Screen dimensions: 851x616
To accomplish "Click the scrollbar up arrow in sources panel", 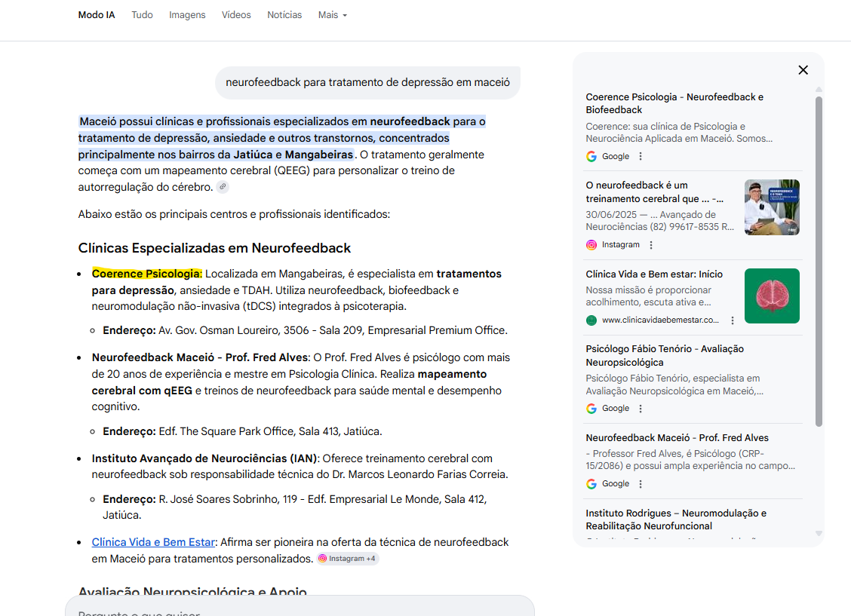I will (x=819, y=90).
